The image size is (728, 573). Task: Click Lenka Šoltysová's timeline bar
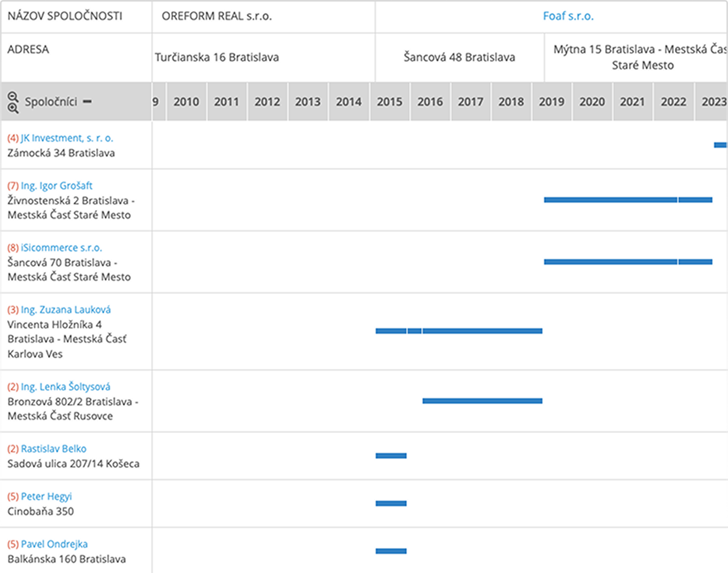(482, 401)
